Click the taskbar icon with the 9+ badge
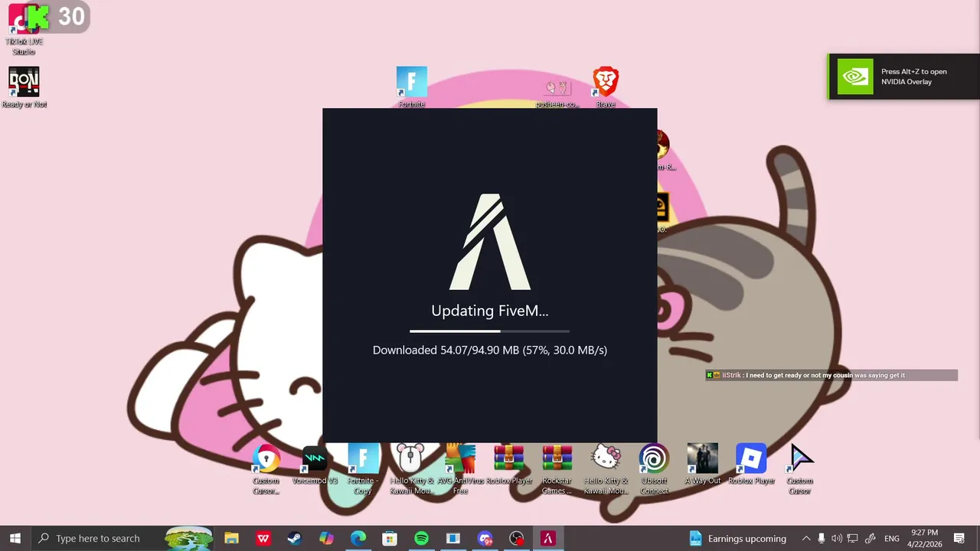The width and height of the screenshot is (980, 551). tap(485, 538)
